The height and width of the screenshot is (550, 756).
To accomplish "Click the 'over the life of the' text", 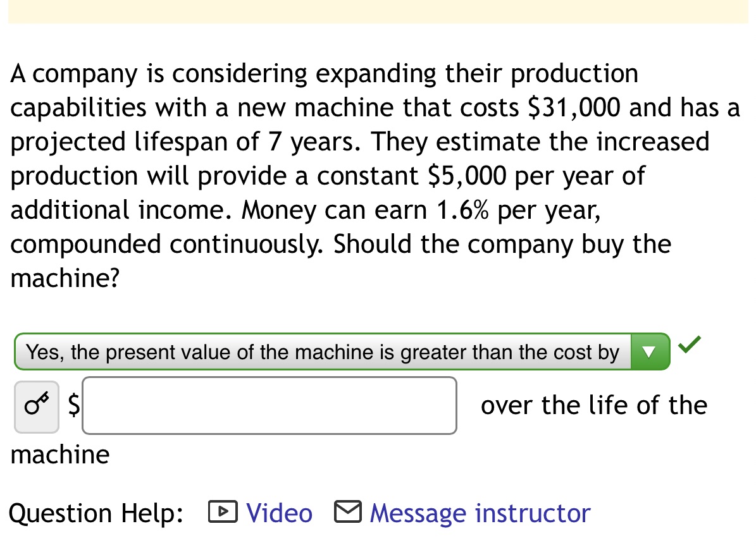I will 593,405.
